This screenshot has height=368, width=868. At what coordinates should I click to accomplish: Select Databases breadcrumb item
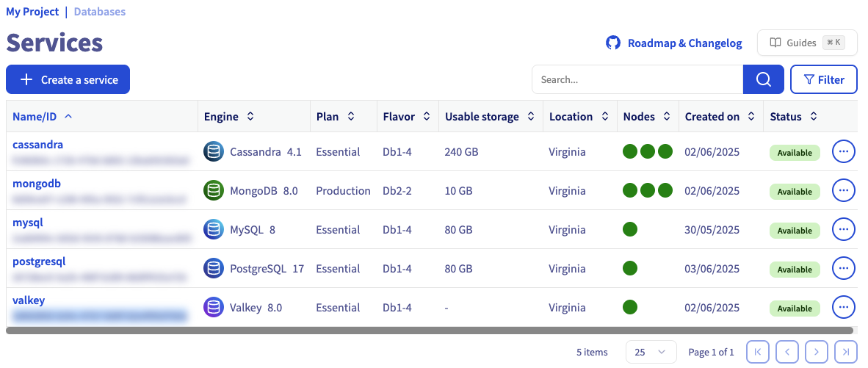click(x=100, y=12)
